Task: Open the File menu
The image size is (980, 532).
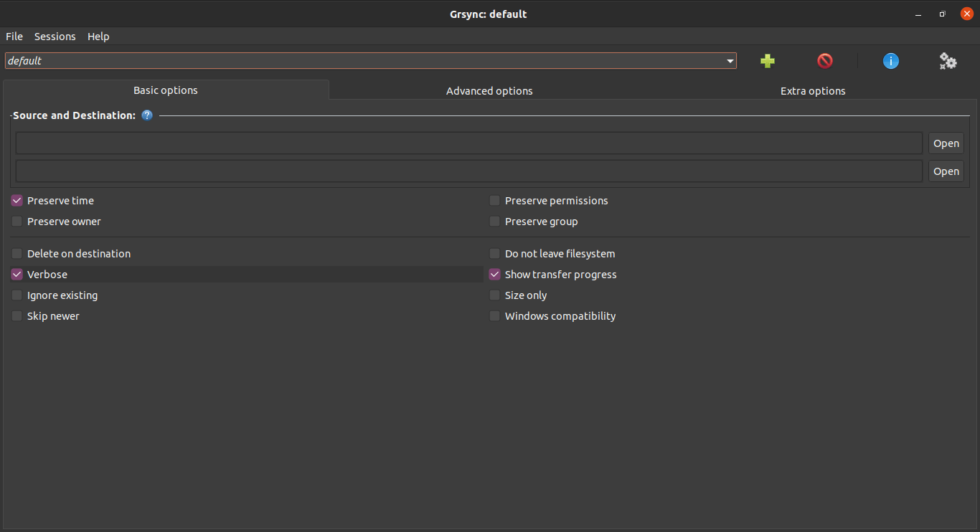Action: pyautogui.click(x=14, y=37)
